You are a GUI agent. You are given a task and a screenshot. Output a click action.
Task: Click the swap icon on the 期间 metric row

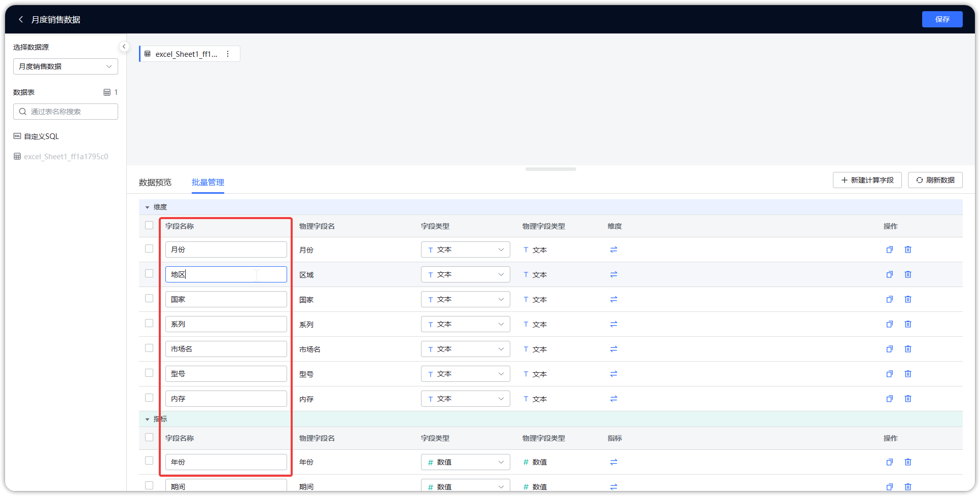pyautogui.click(x=614, y=486)
